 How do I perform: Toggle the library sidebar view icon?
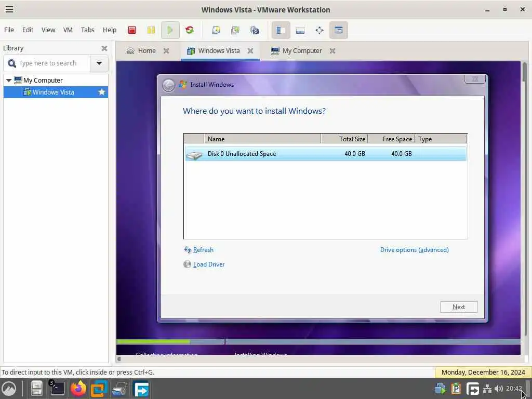coord(281,30)
